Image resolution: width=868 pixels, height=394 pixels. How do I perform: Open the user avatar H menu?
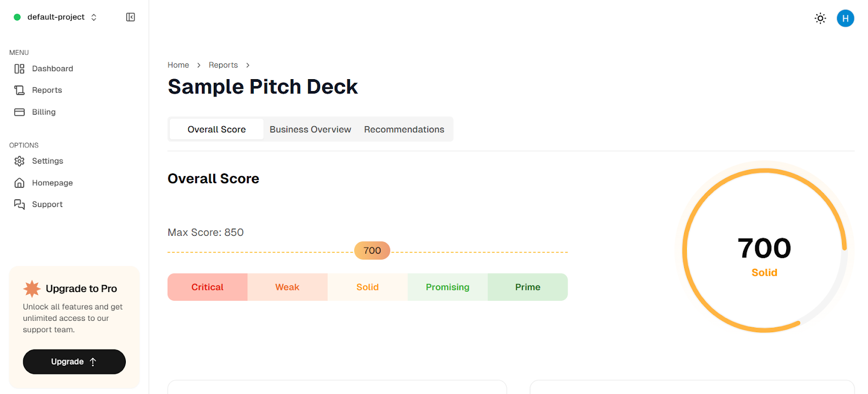[x=845, y=18]
